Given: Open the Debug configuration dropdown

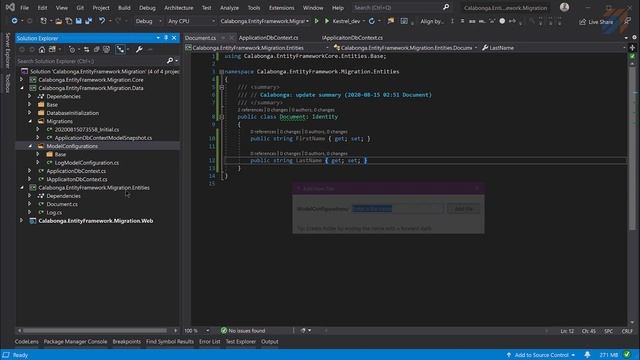Looking at the screenshot, I should (x=148, y=21).
